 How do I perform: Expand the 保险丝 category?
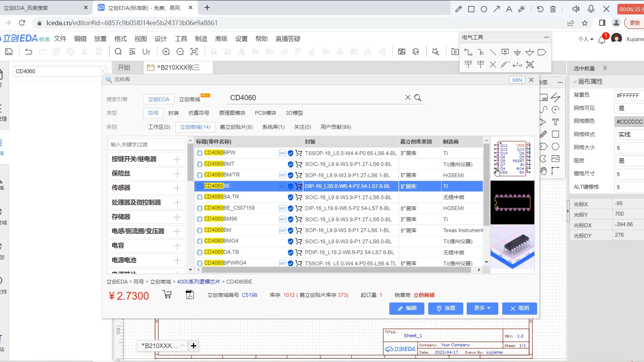click(177, 174)
